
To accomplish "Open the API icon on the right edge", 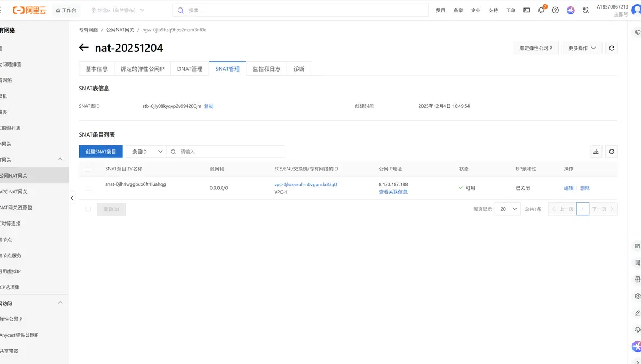I will pos(637,247).
